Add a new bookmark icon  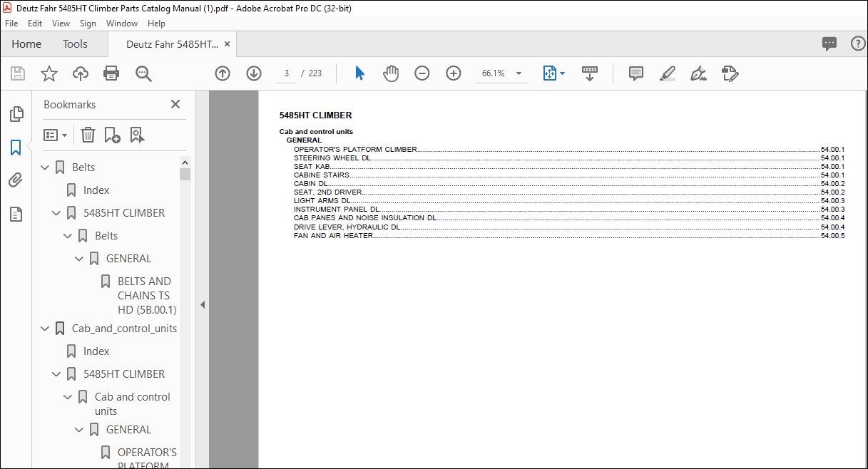click(113, 135)
